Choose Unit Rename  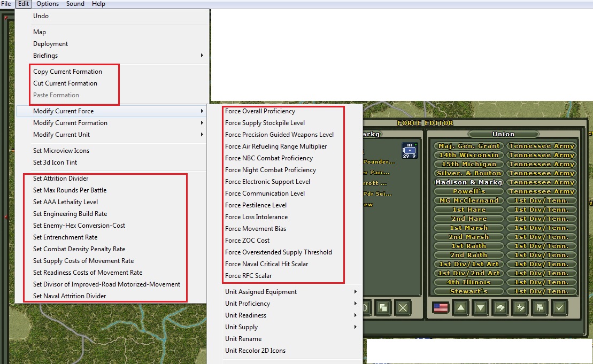[x=243, y=339]
